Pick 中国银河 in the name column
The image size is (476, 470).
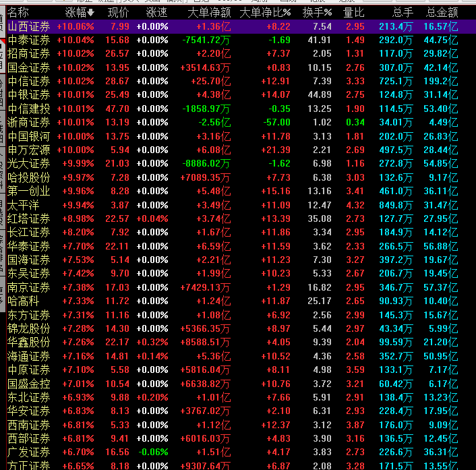pos(29,136)
